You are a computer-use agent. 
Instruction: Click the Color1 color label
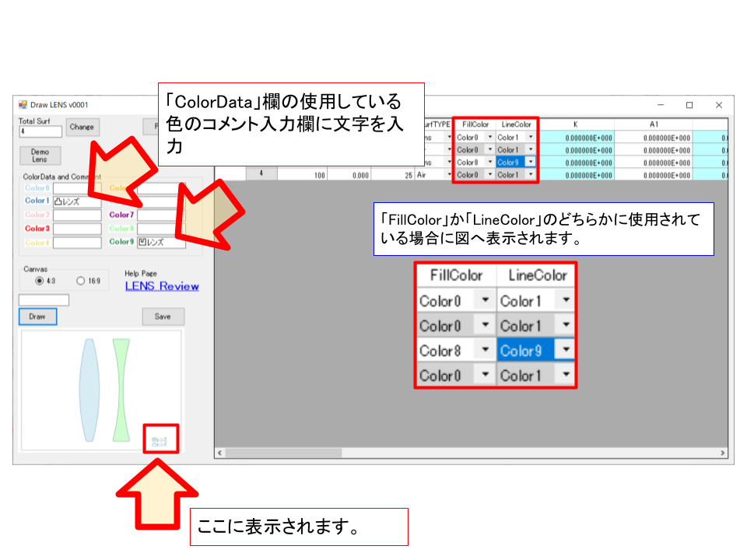tap(37, 201)
